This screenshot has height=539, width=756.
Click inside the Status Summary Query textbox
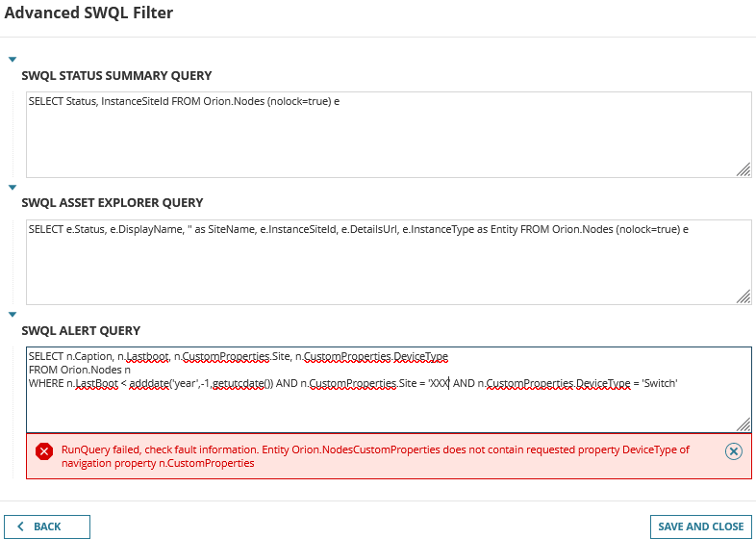[389, 135]
